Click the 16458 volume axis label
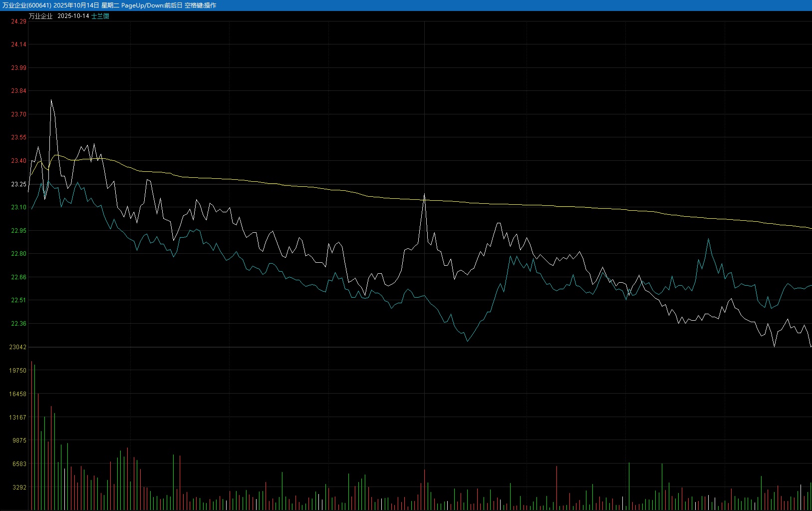 18,394
